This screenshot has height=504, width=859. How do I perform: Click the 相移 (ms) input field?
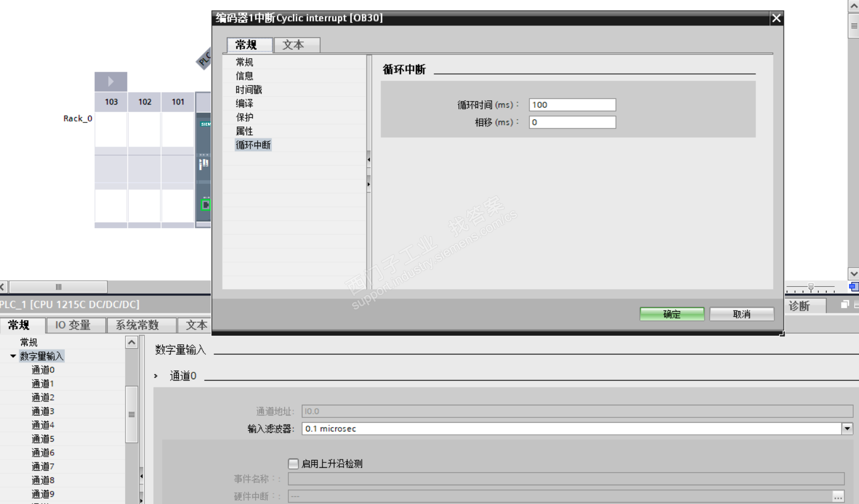(x=572, y=122)
